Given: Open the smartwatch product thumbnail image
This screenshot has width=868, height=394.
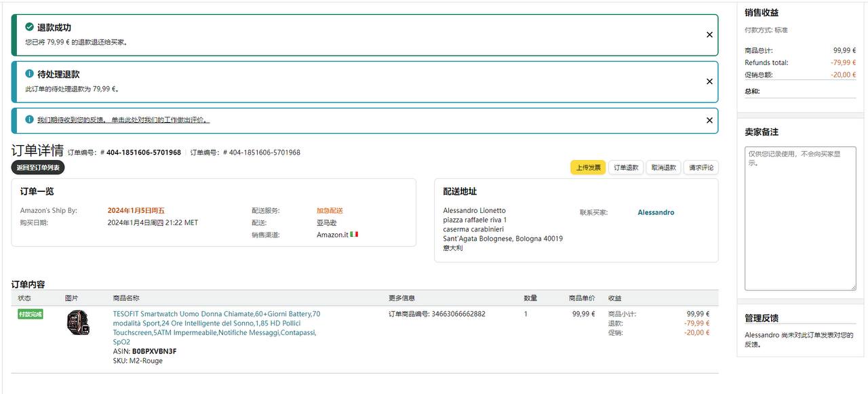Looking at the screenshot, I should [78, 322].
